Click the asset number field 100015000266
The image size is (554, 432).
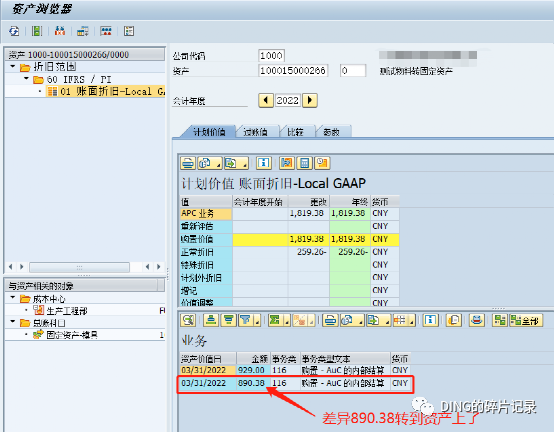pyautogui.click(x=293, y=71)
